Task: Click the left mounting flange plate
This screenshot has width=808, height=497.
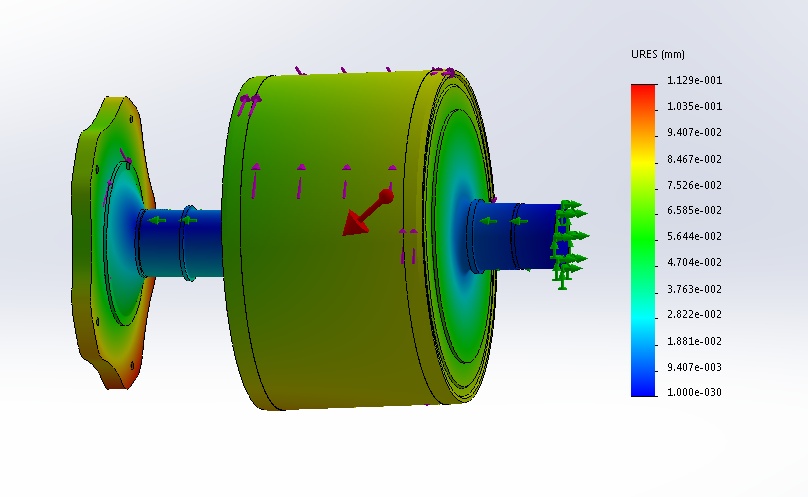Action: (112, 242)
